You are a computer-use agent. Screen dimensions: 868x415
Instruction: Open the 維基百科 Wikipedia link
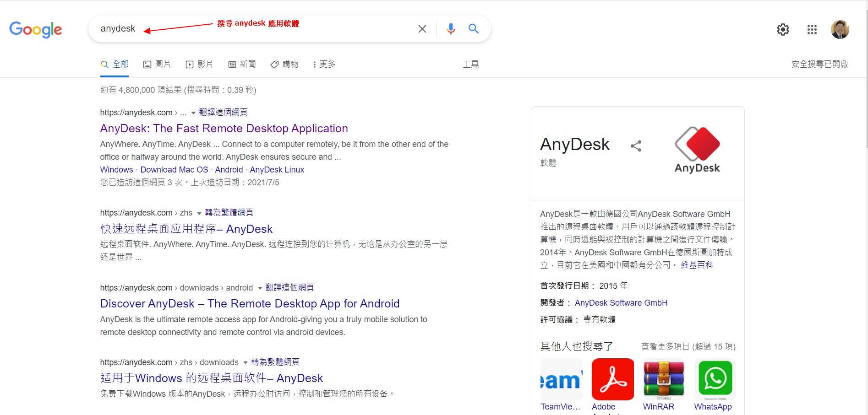tap(697, 265)
